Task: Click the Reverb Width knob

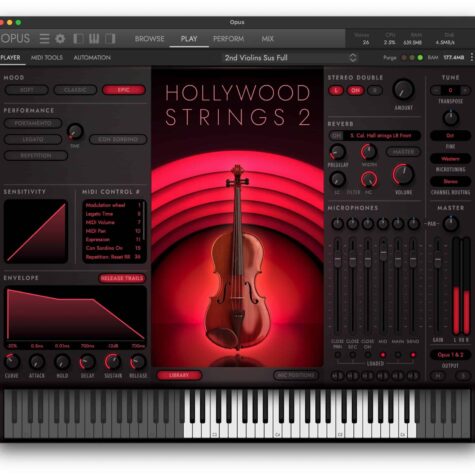Action: 369,152
